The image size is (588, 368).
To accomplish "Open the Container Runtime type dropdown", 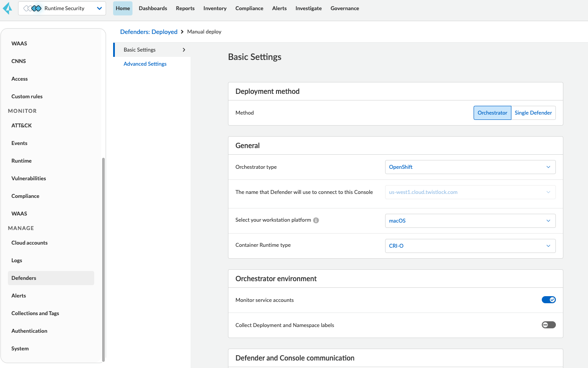I will 470,245.
